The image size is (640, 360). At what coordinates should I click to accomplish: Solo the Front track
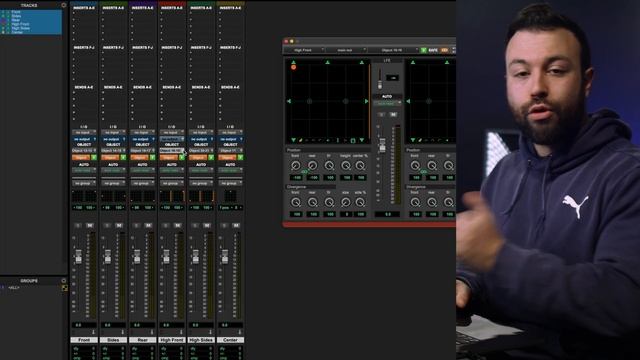click(x=78, y=225)
